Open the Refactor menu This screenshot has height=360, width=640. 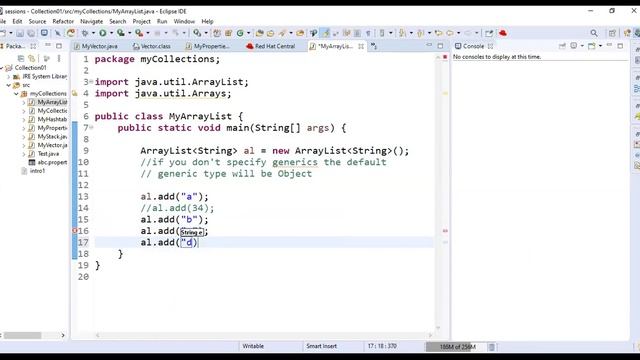(x=63, y=21)
